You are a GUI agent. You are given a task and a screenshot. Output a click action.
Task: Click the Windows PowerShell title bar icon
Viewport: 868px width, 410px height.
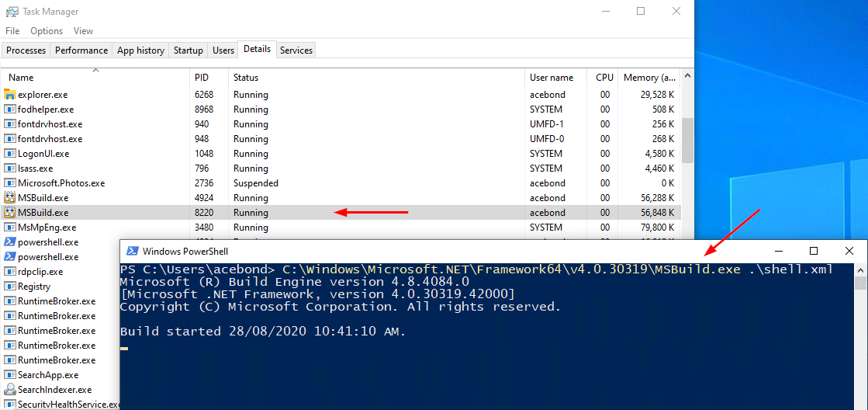(133, 251)
